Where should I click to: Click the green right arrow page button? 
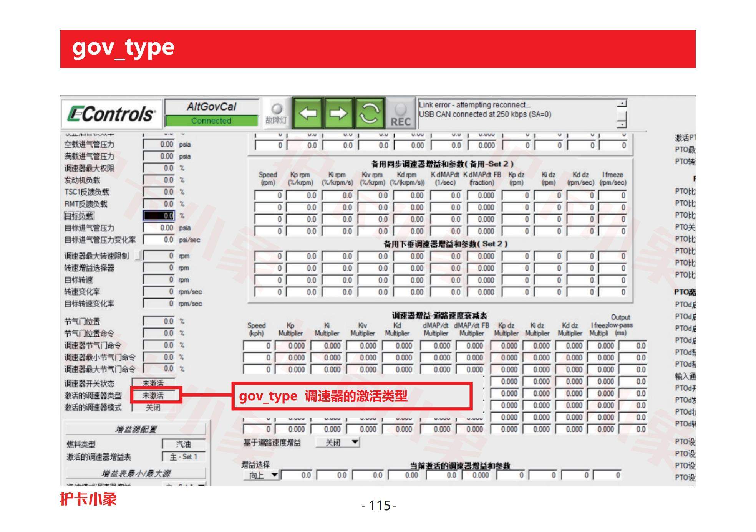click(338, 113)
